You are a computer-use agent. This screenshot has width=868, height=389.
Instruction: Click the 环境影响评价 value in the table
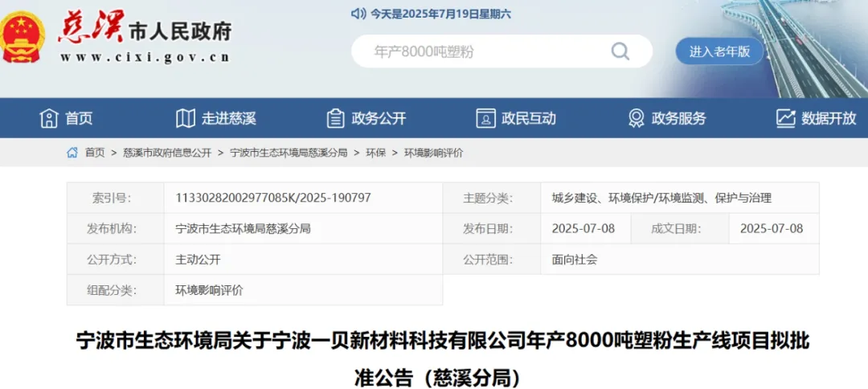pyautogui.click(x=209, y=289)
